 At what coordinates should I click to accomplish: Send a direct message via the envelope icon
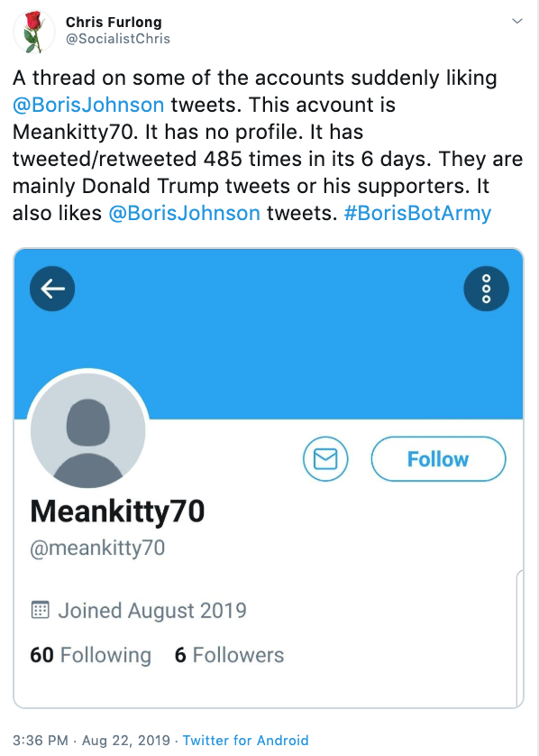pyautogui.click(x=324, y=458)
